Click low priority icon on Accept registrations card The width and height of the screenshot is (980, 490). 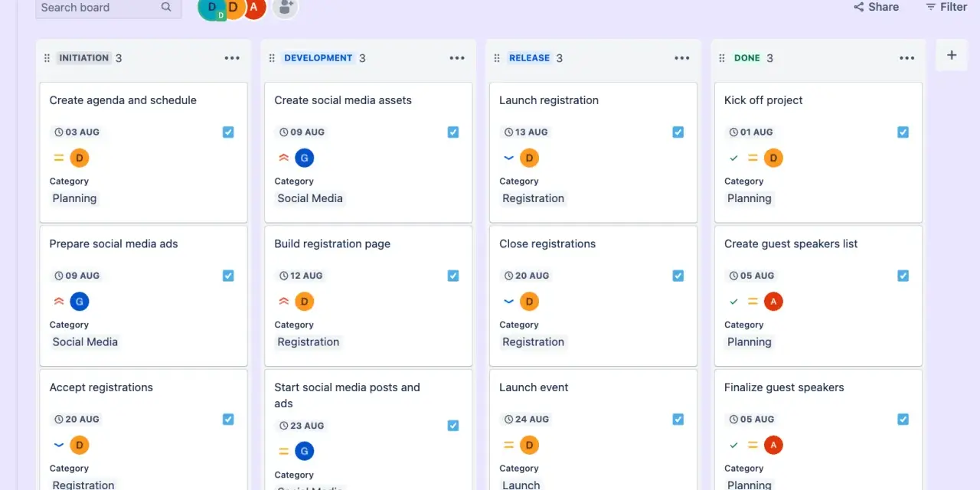pyautogui.click(x=58, y=445)
